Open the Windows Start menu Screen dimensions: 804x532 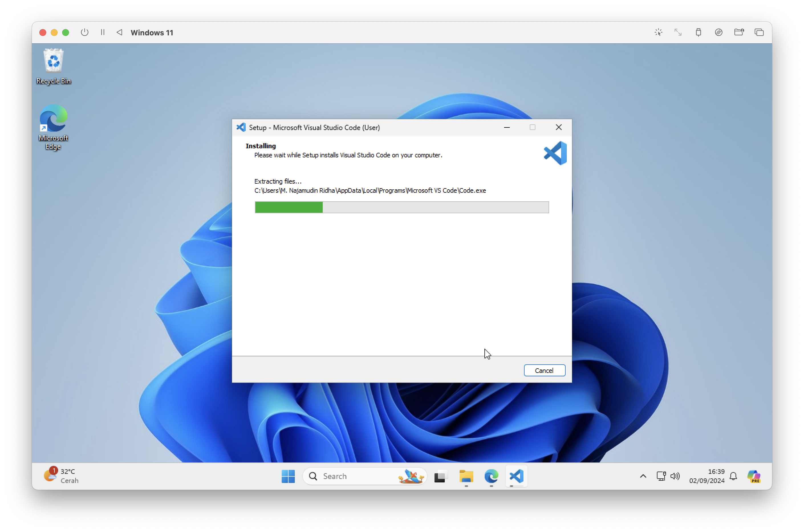click(288, 476)
